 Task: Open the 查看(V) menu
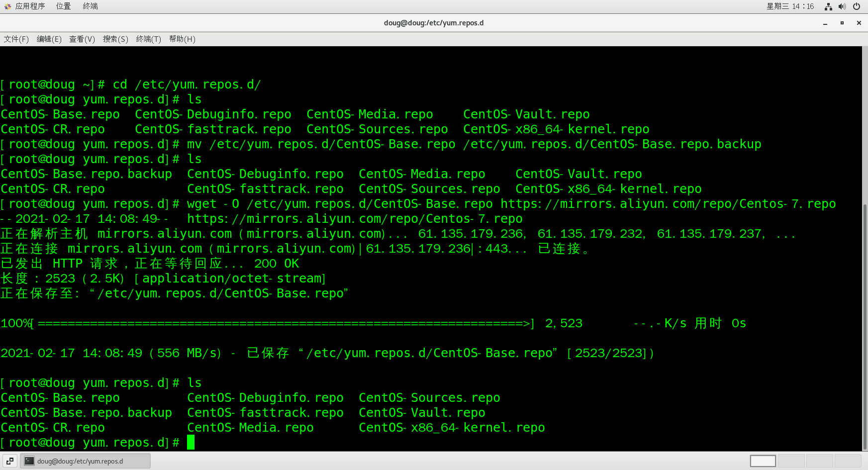tap(82, 39)
